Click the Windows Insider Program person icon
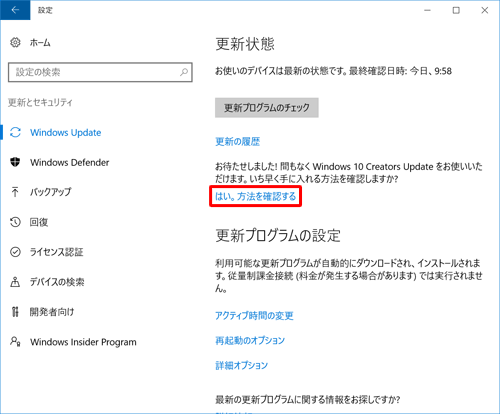 [x=15, y=342]
